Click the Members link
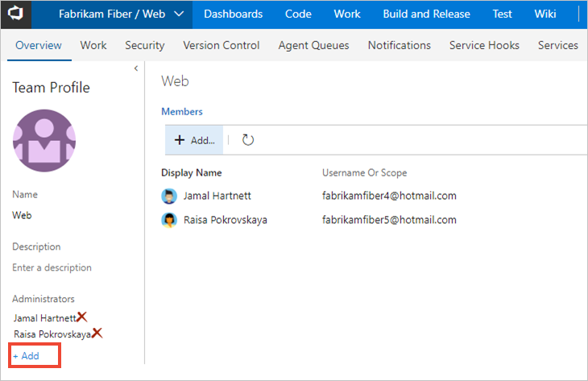 click(x=182, y=112)
